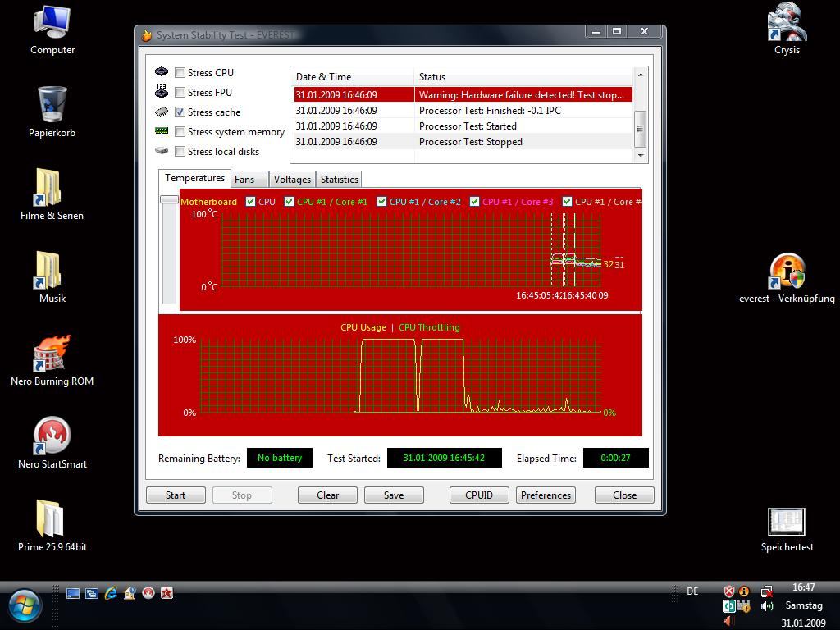Open the Speichertest desktop file

787,530
